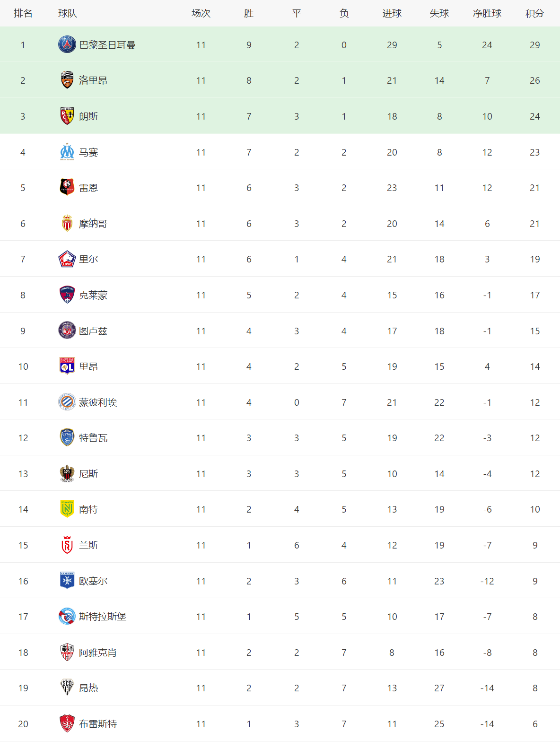Sort table by 积分 column header
560x749 pixels.
(x=534, y=13)
